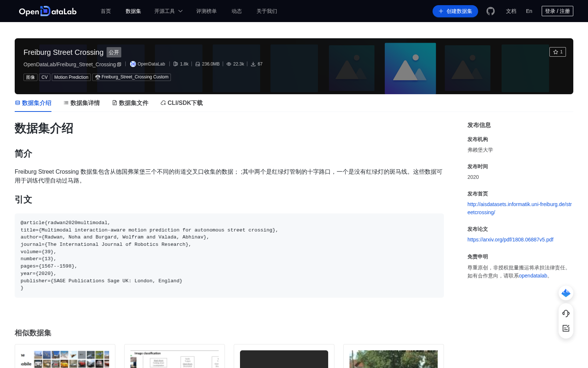
Task: Open 数据集 navigation item
Action: tap(133, 11)
